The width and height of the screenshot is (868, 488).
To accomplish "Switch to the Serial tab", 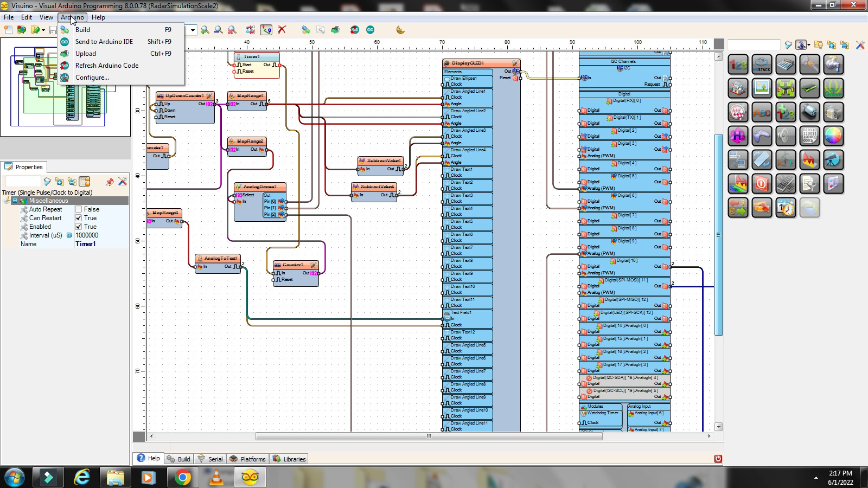I will tap(210, 459).
